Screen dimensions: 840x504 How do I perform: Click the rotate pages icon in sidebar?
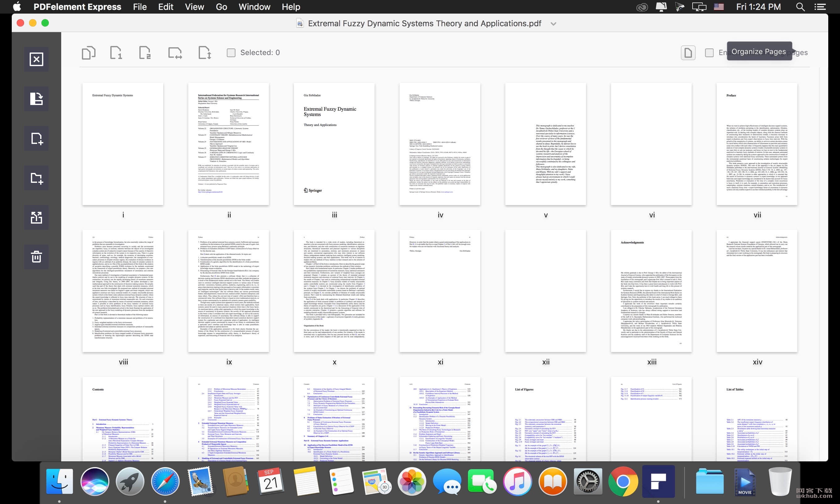click(x=36, y=99)
